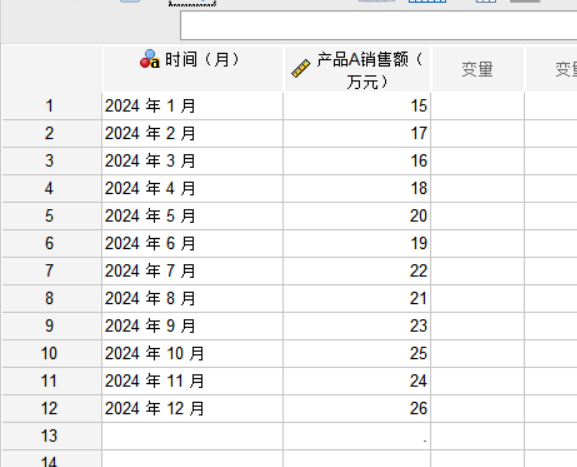The width and height of the screenshot is (577, 467).
Task: Click sales value 22 for July
Action: [x=357, y=271]
